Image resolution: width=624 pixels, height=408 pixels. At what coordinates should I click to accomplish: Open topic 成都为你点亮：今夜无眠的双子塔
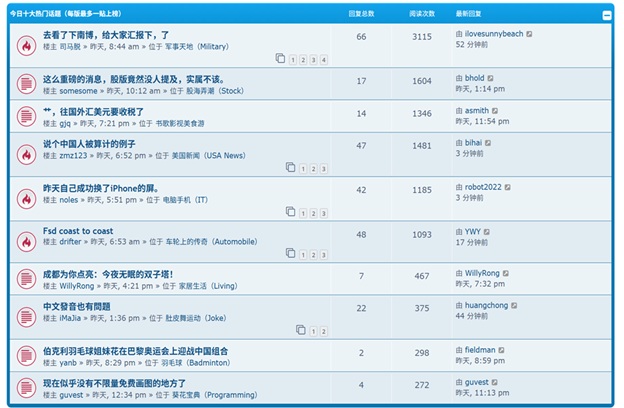[108, 273]
